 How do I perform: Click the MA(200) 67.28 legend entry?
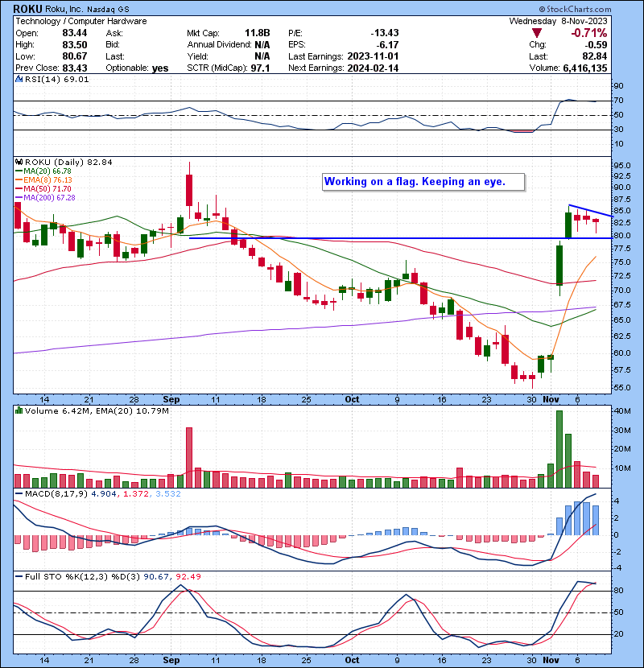click(x=46, y=198)
